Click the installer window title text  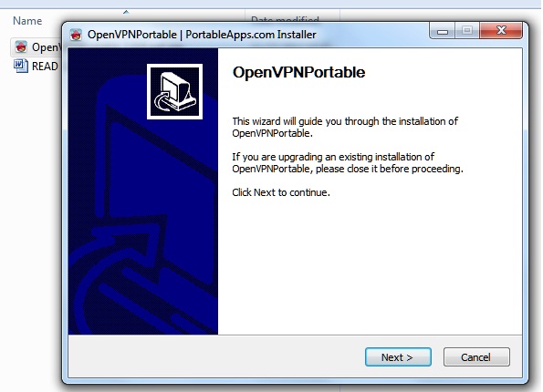coord(202,35)
